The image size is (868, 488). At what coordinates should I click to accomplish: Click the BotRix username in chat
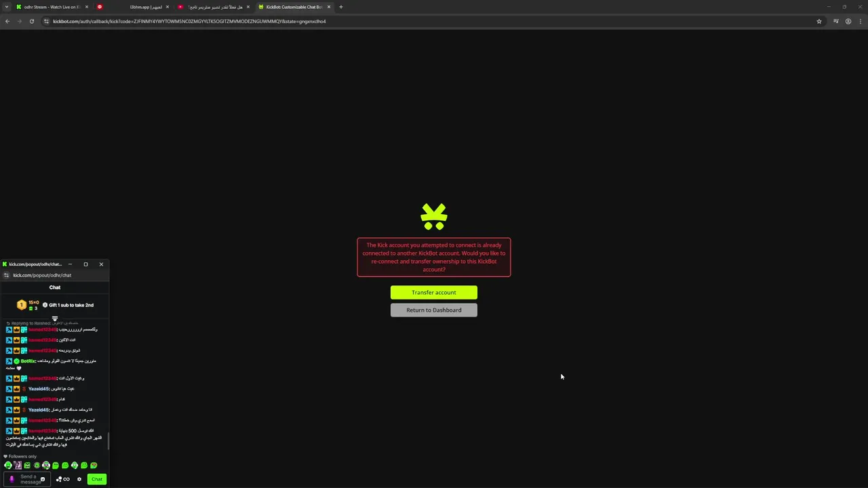click(x=28, y=361)
